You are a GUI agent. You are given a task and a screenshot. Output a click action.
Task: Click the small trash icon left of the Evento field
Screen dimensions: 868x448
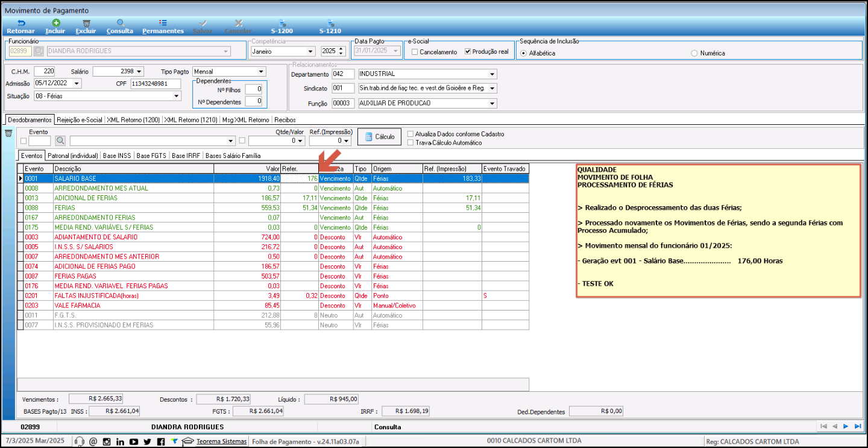pos(8,133)
